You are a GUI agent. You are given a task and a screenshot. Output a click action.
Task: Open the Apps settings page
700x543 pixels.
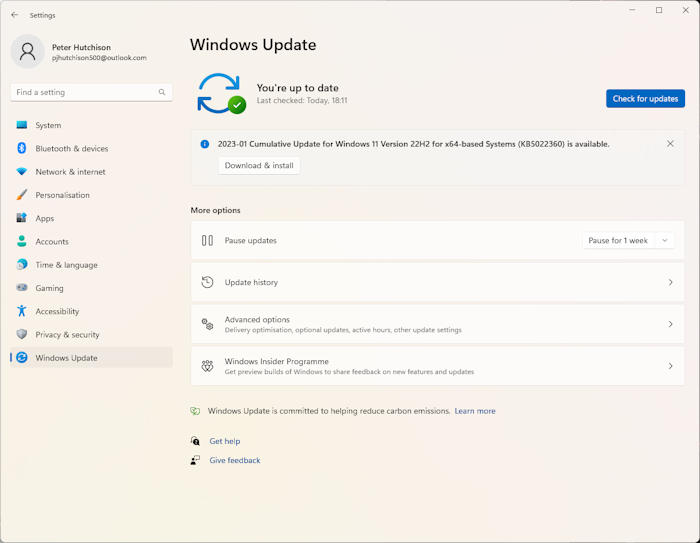click(92, 218)
